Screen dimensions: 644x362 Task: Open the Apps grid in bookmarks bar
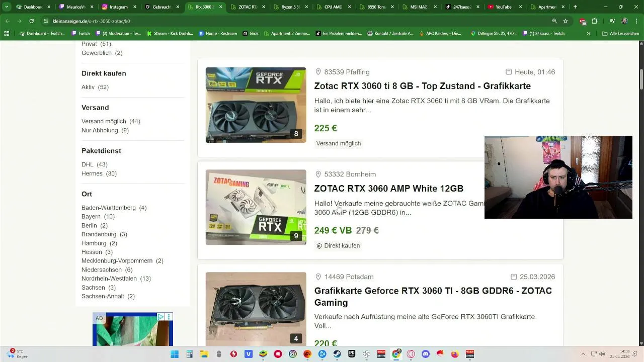tap(7, 34)
